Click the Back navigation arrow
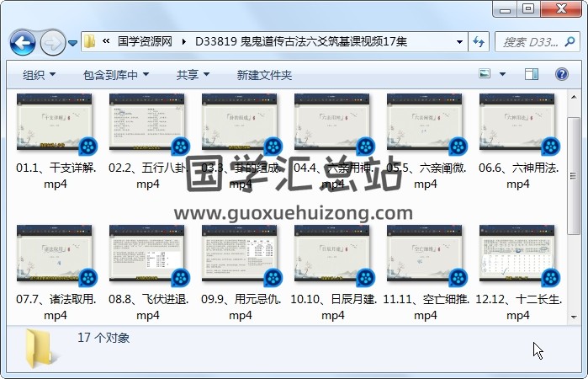This screenshot has height=379, width=588. pos(22,41)
